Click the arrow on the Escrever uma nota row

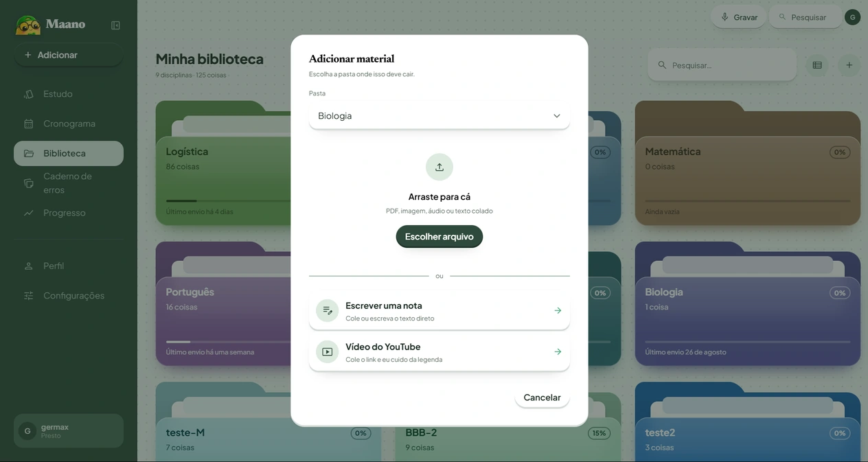(558, 310)
